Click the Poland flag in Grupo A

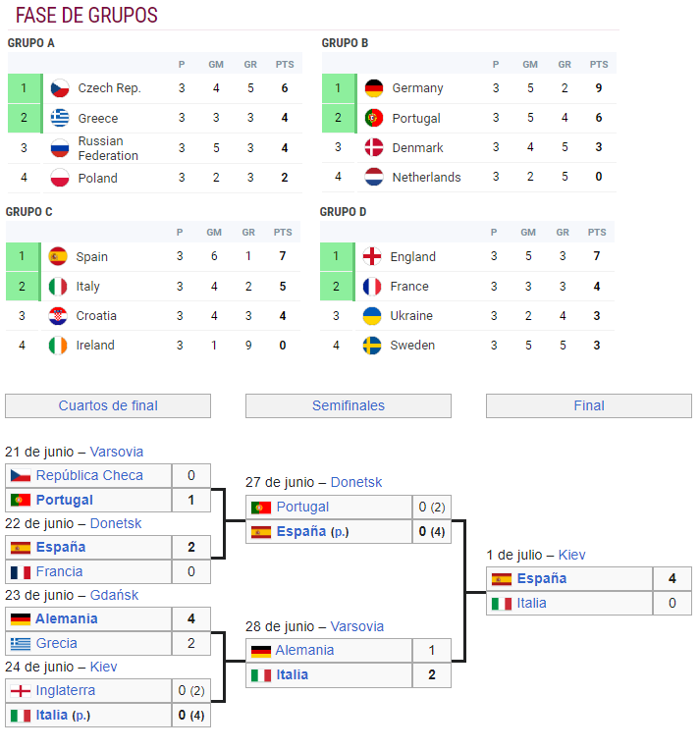[x=60, y=179]
